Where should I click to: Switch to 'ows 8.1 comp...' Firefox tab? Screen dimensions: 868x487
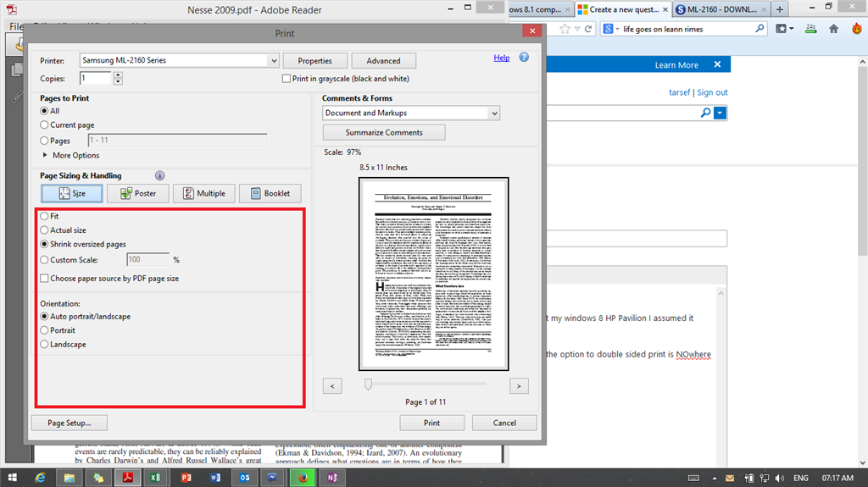pyautogui.click(x=540, y=9)
